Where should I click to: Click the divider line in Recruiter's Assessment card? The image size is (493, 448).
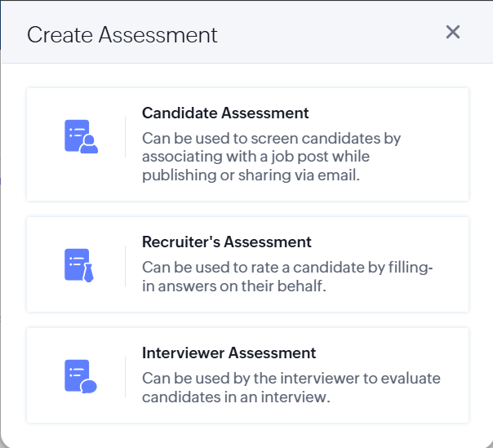click(x=126, y=265)
